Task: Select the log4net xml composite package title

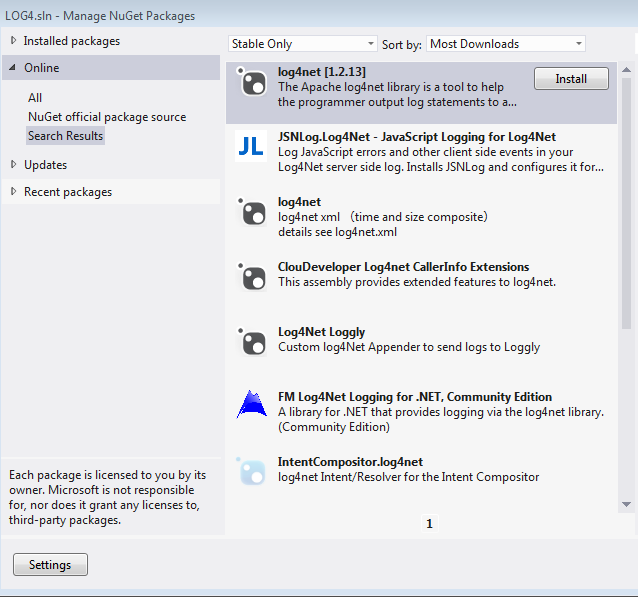Action: coord(299,202)
